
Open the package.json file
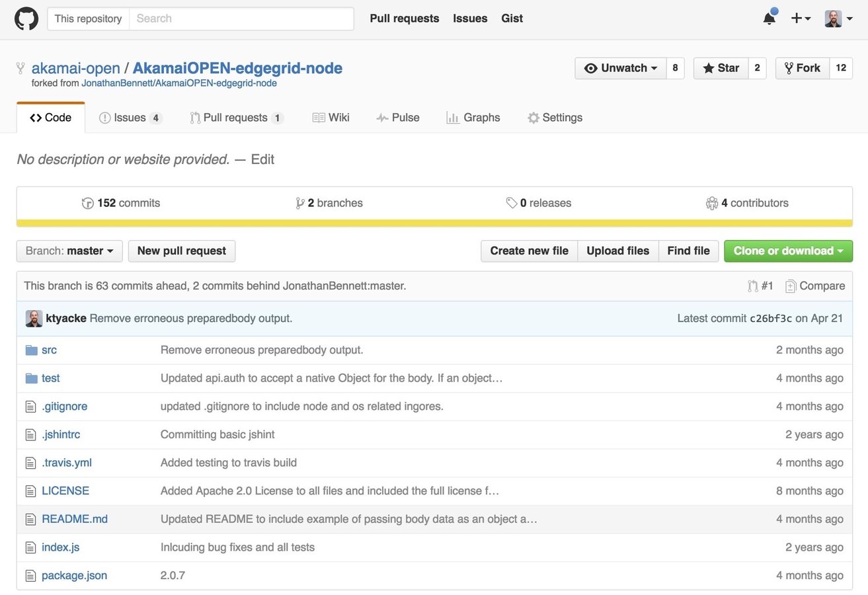74,575
